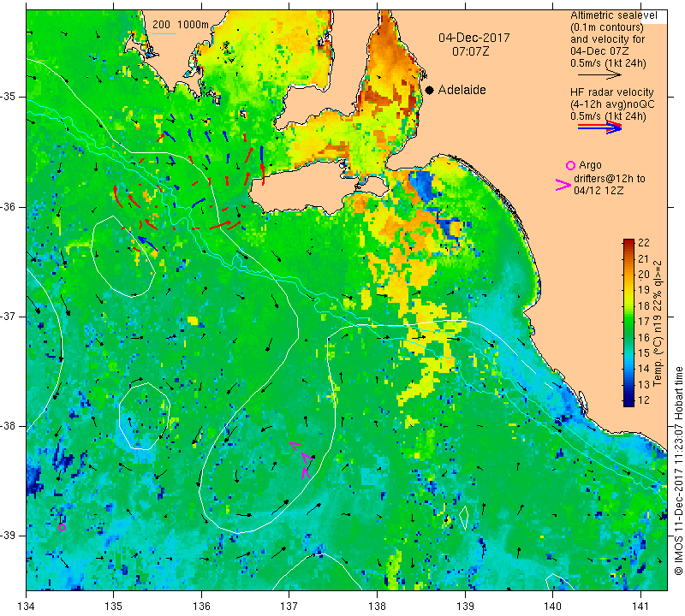The width and height of the screenshot is (685, 616).
Task: Click the red-blue HF radar scale arrow
Action: (x=599, y=127)
